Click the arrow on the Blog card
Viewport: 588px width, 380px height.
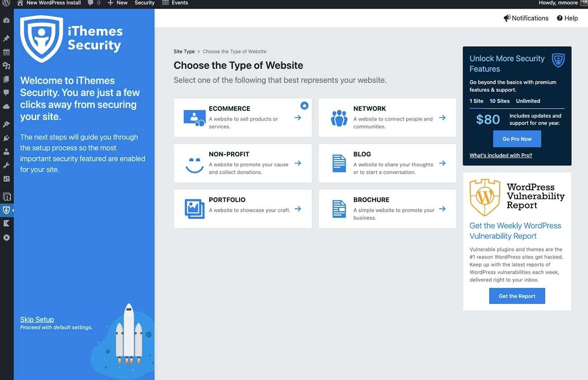coord(442,163)
